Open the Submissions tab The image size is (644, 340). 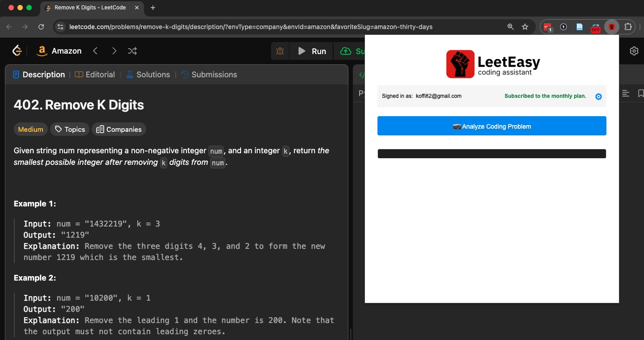pyautogui.click(x=209, y=75)
